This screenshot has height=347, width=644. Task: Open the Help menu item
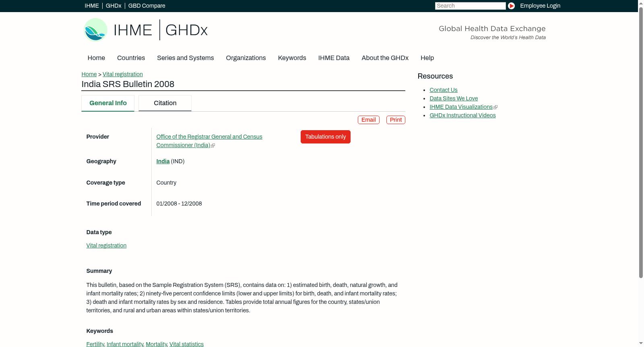[427, 58]
